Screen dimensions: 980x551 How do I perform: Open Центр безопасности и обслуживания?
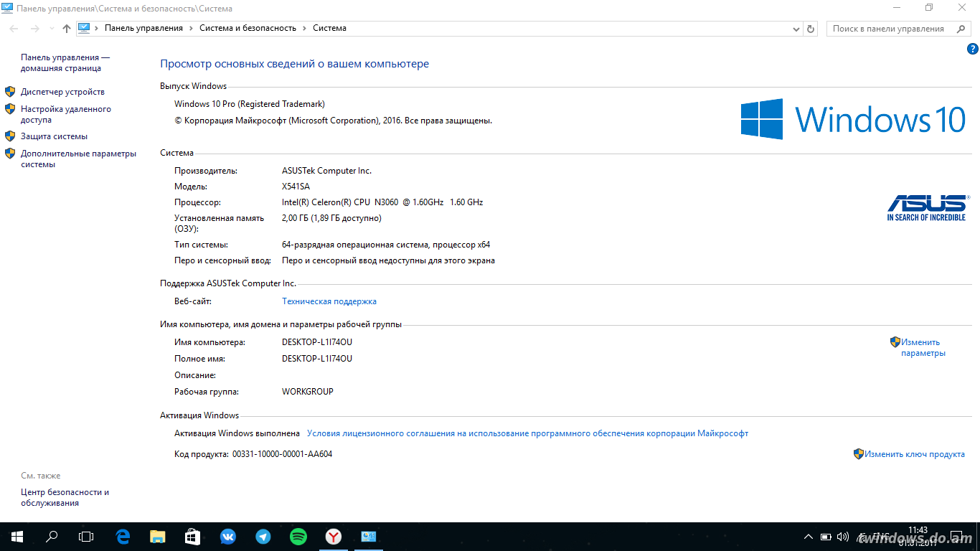click(65, 498)
